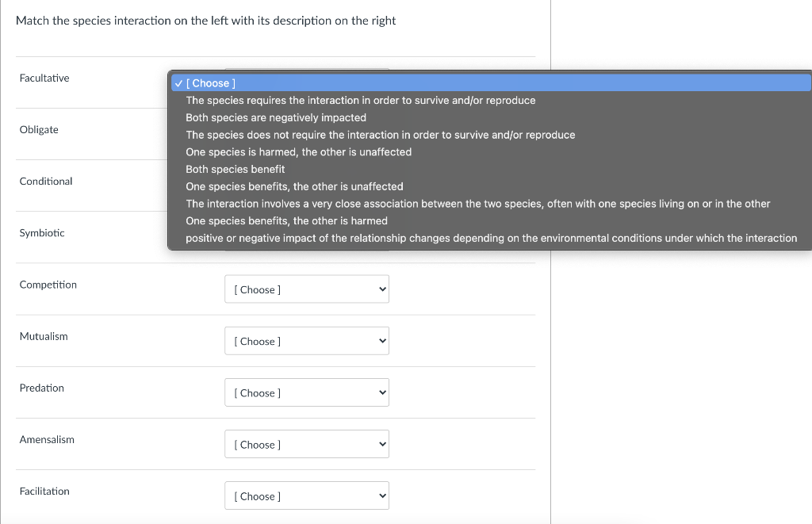Click the "Obligate" row label
This screenshot has width=812, height=524.
[39, 129]
